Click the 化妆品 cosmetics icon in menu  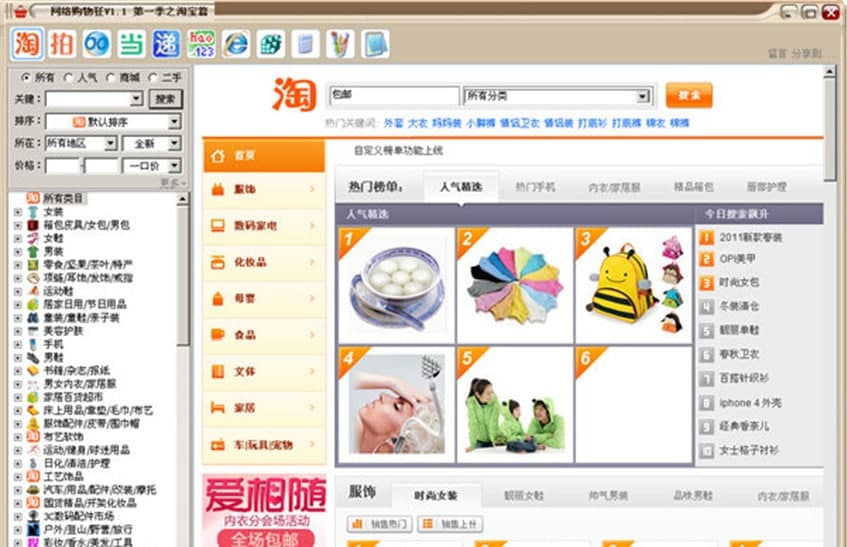[x=218, y=262]
